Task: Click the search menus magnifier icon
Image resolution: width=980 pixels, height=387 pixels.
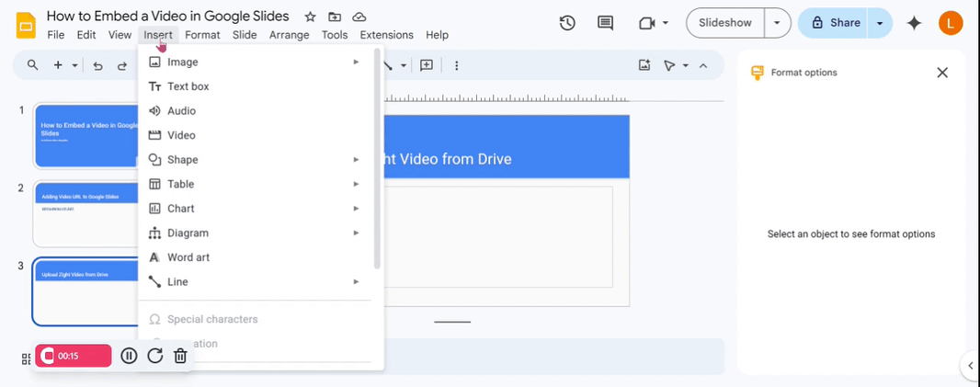Action: pos(33,65)
